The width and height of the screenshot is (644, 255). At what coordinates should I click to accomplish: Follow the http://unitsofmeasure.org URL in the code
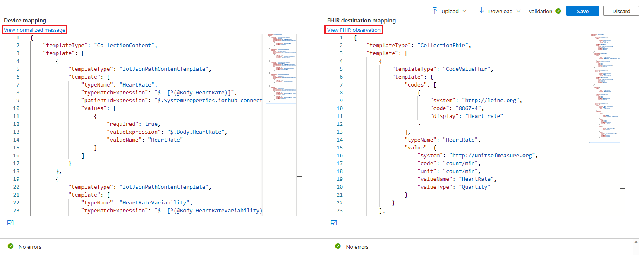pos(492,156)
